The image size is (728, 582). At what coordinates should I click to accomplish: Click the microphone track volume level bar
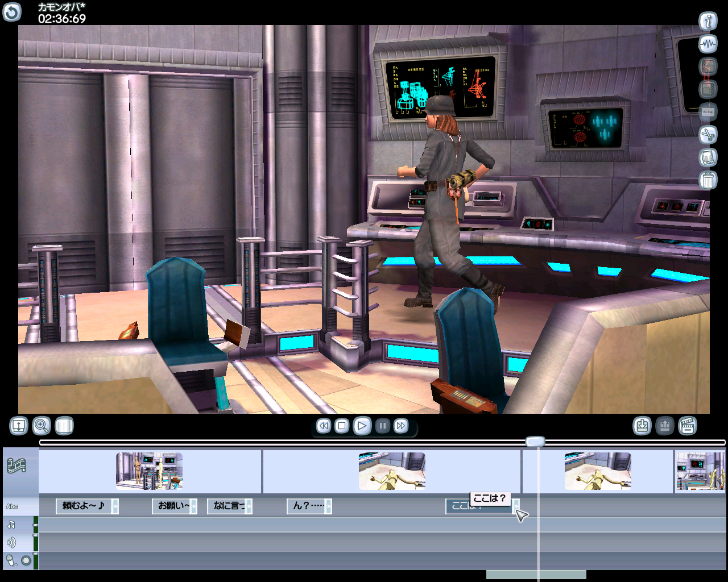(x=35, y=561)
